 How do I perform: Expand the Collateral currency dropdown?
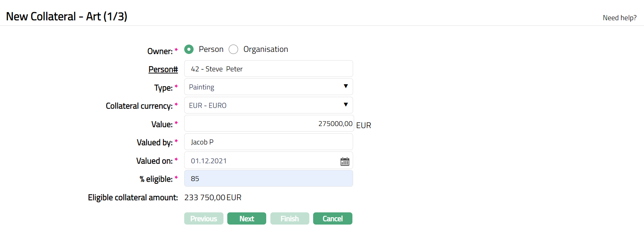coord(268,105)
